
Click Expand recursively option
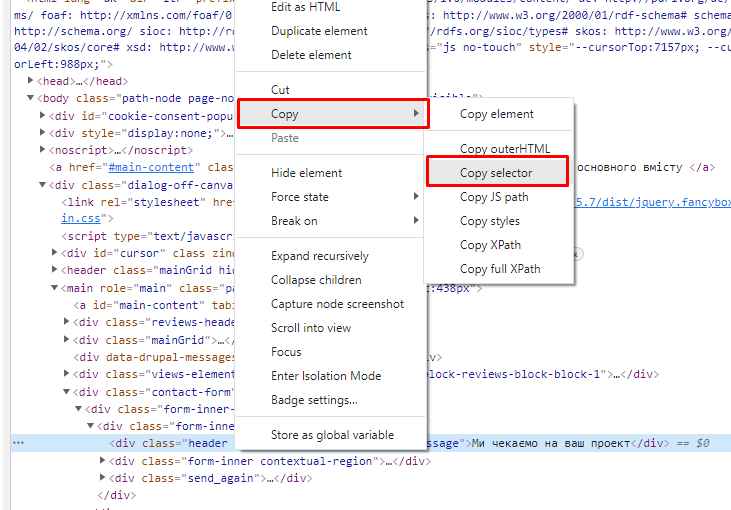coord(319,256)
